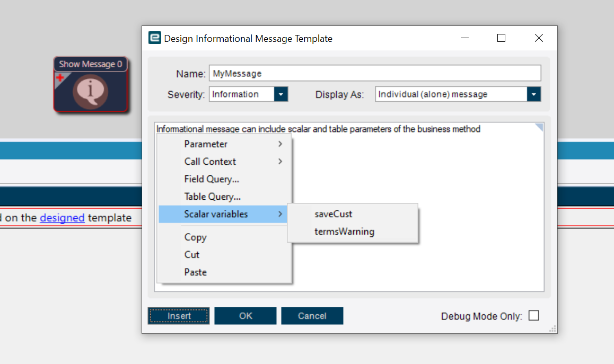Click the resize grip at dialog bottom-right corner

tap(552, 329)
